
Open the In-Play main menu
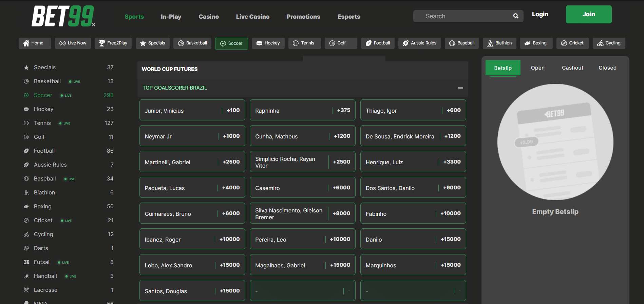point(171,17)
